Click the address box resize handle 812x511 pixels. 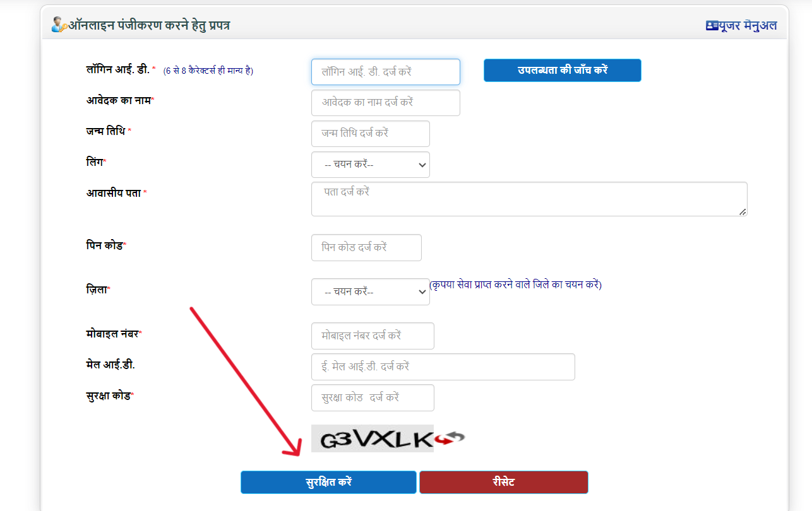(x=743, y=212)
